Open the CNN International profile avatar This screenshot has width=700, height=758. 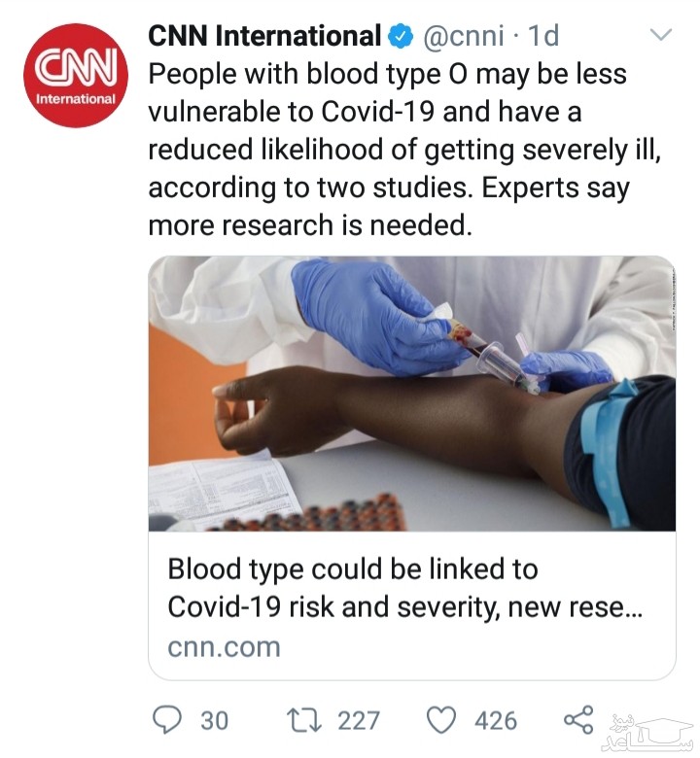point(75,76)
